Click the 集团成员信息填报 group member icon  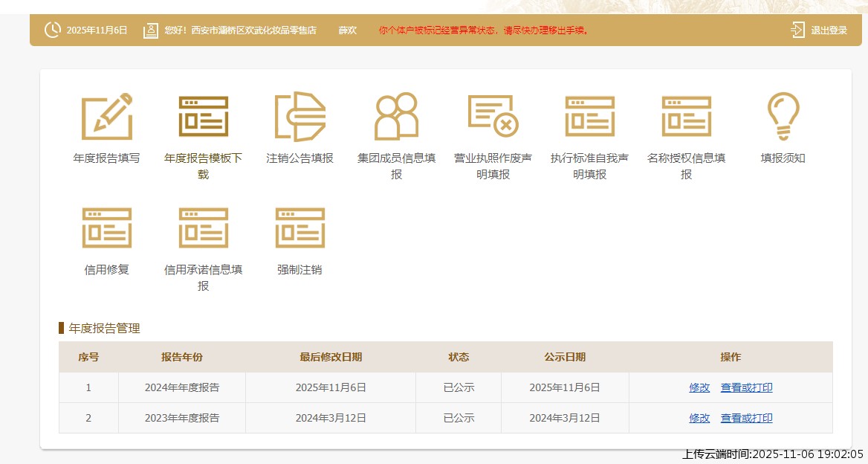(395, 115)
